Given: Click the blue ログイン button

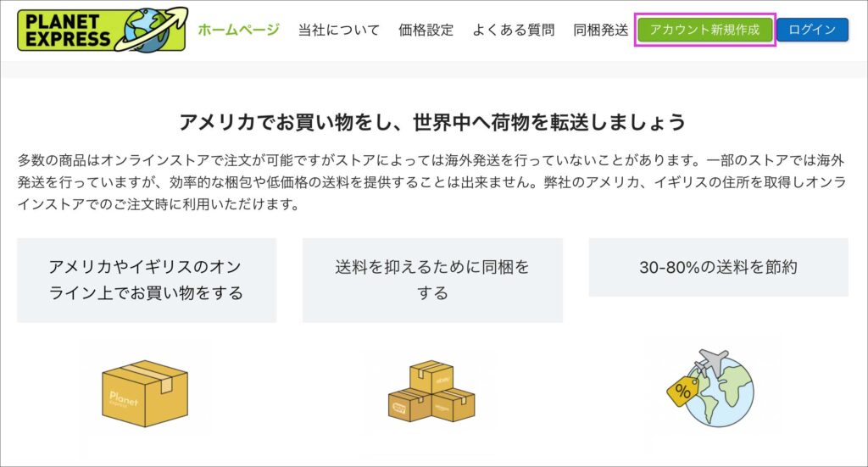Looking at the screenshot, I should click(812, 31).
